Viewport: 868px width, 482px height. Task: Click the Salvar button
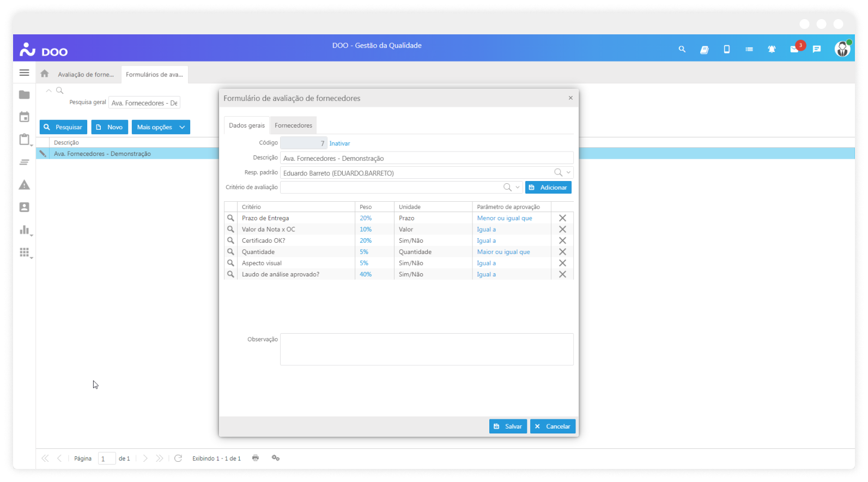tap(508, 426)
